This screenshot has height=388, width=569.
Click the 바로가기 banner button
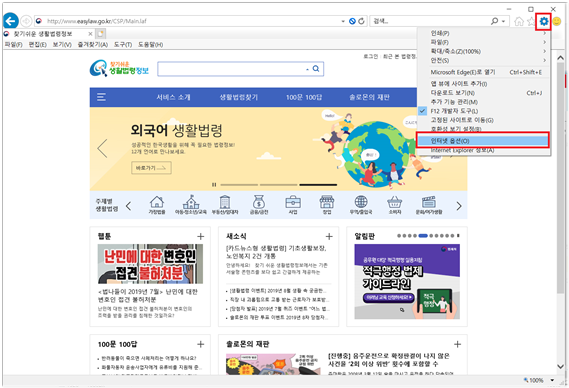pyautogui.click(x=151, y=168)
